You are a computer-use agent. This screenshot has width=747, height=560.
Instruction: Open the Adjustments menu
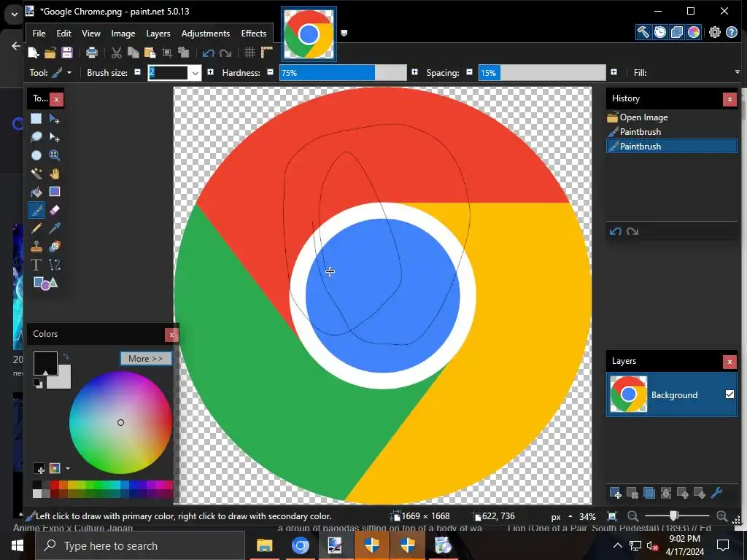click(x=205, y=34)
